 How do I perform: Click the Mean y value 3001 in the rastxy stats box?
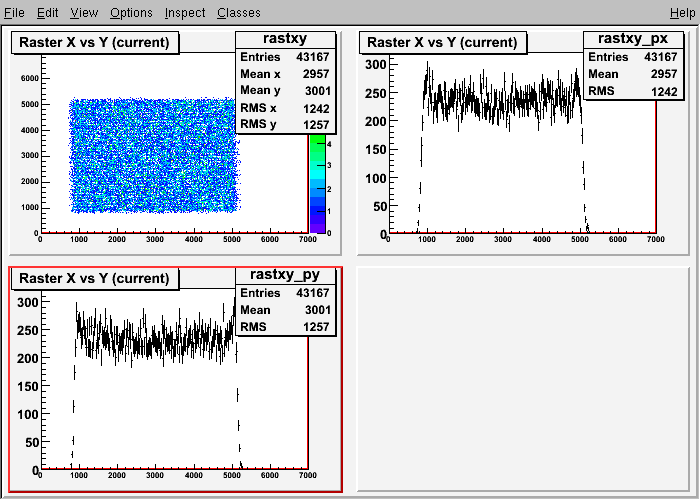click(317, 91)
